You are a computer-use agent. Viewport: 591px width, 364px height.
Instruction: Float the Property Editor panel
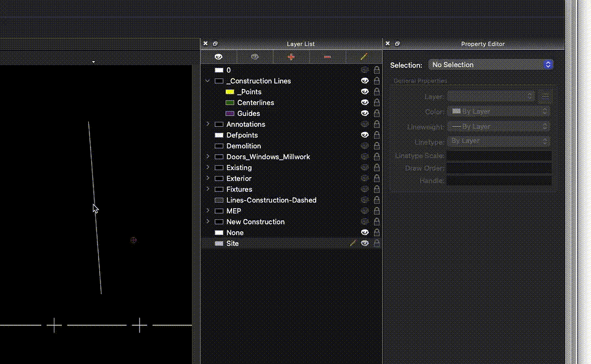(x=397, y=44)
